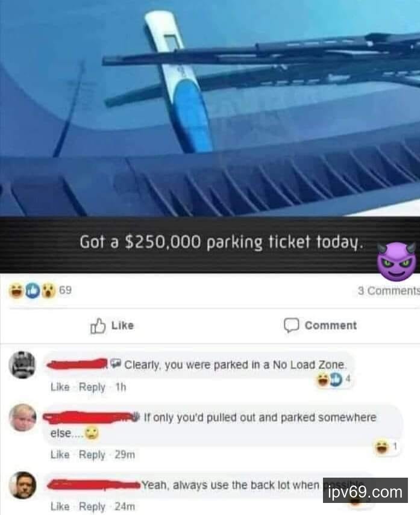Like the back lot comment
Screen dimensions: 420x515
(60, 507)
